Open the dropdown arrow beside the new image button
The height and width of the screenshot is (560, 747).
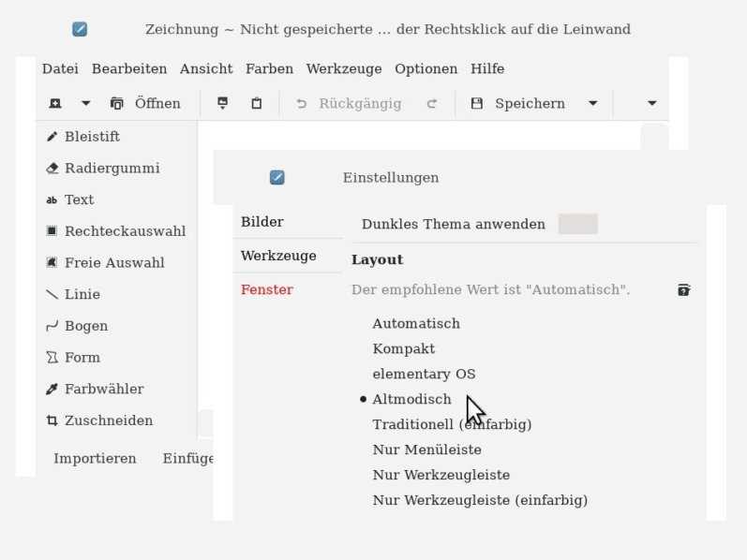86,104
